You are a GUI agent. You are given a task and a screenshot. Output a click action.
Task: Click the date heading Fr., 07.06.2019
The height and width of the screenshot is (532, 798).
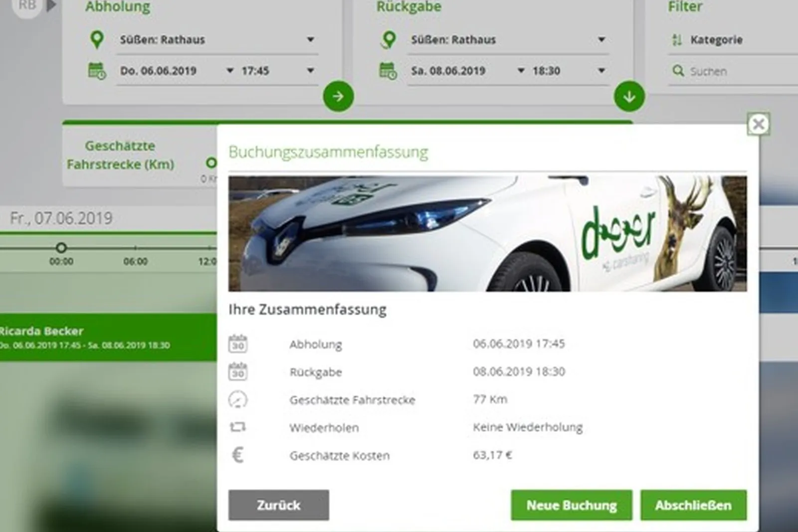[x=61, y=218]
